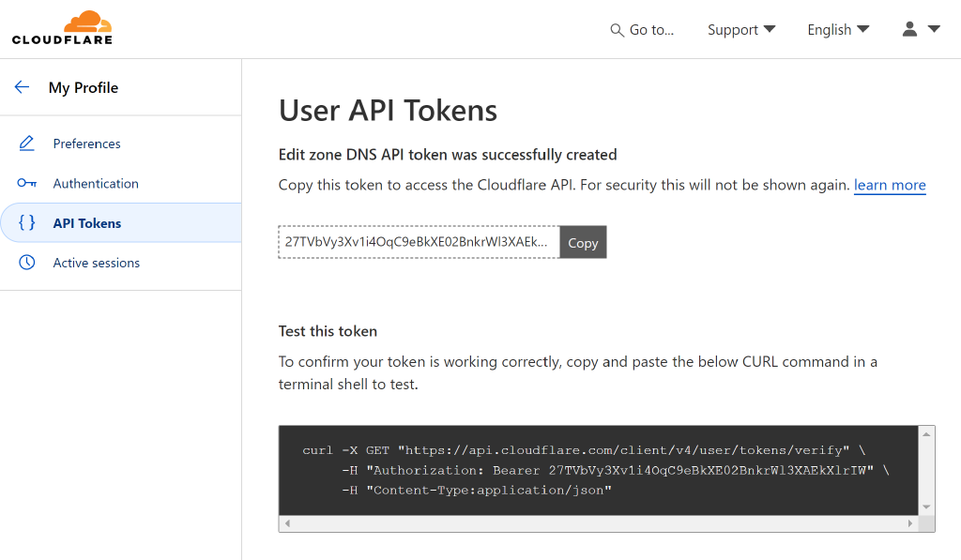This screenshot has height=560, width=961.
Task: Click the Cloudflare logo
Action: pos(62,28)
